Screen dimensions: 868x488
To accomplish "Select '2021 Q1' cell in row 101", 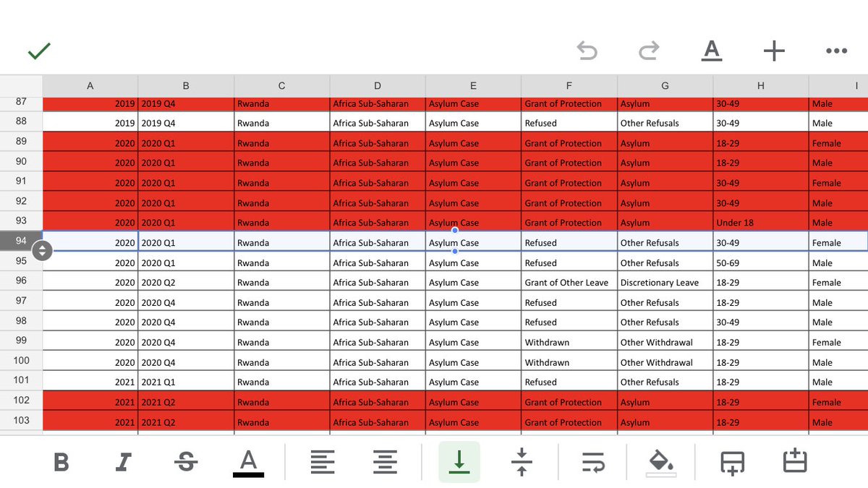I will coord(186,381).
